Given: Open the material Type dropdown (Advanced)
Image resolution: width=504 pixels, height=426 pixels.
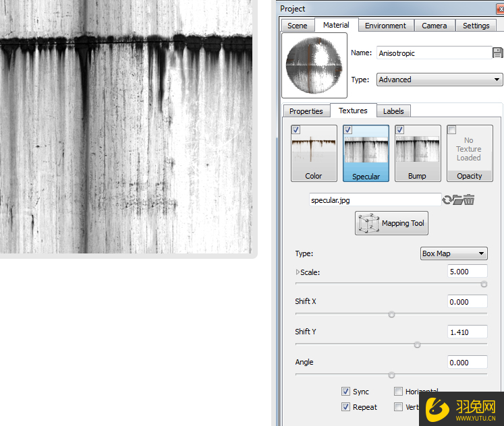Looking at the screenshot, I should pos(439,80).
